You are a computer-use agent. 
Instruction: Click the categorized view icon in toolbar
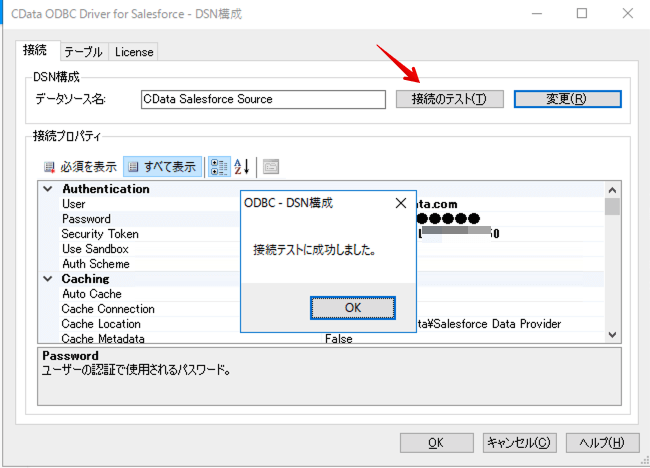(219, 167)
